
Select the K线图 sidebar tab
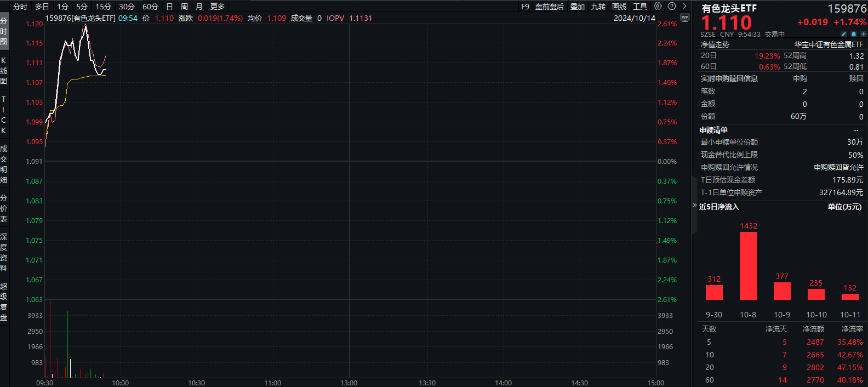click(4, 71)
